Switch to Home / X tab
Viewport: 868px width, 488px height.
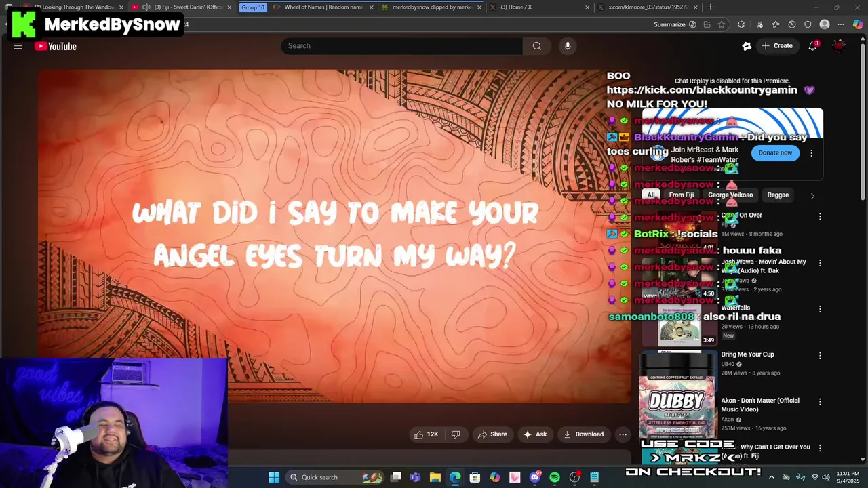[x=539, y=7]
